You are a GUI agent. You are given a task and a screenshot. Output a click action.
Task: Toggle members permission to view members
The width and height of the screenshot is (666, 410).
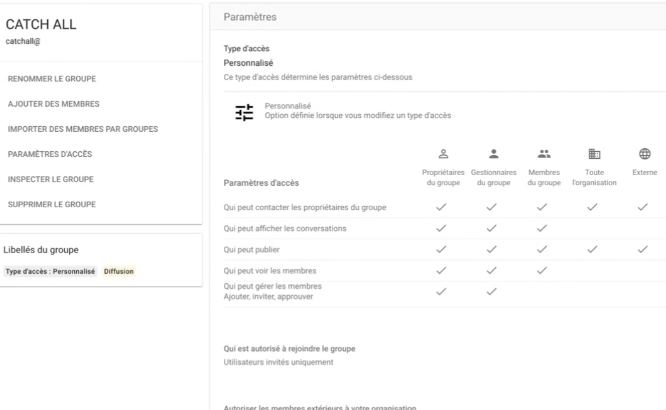(x=541, y=270)
